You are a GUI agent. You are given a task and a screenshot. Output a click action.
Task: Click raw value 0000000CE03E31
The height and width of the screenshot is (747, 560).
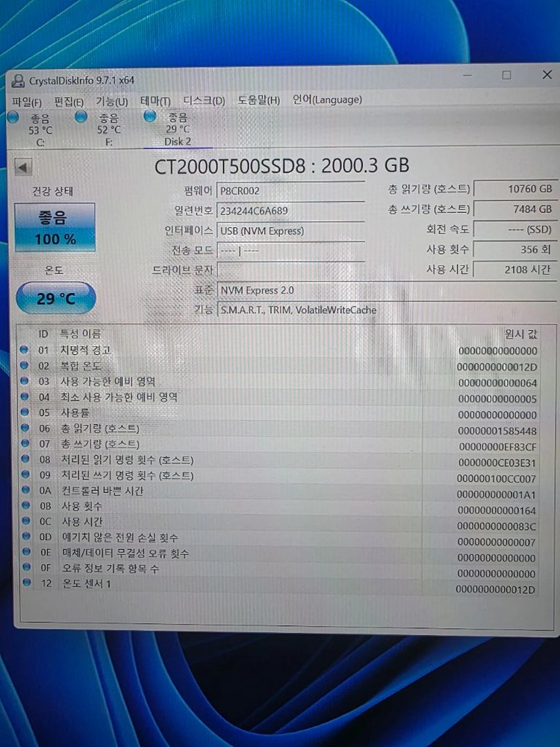497,463
